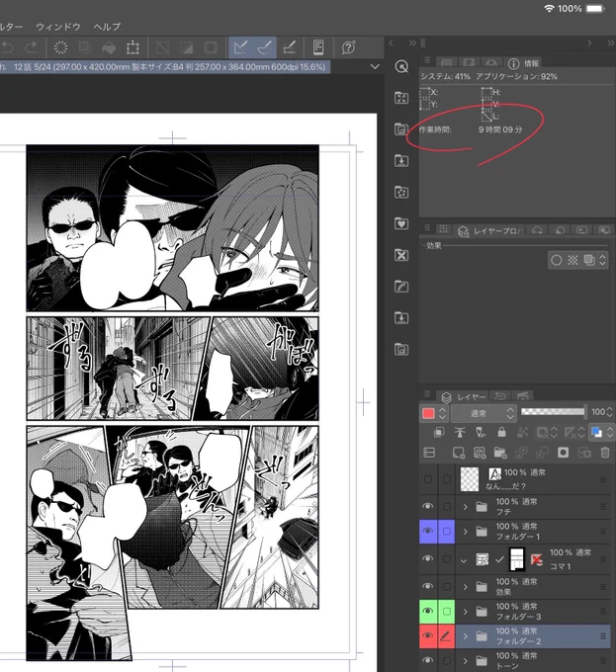Open the 通常 blending mode dropdown
Viewport: 616px width, 672px height.
click(x=484, y=413)
